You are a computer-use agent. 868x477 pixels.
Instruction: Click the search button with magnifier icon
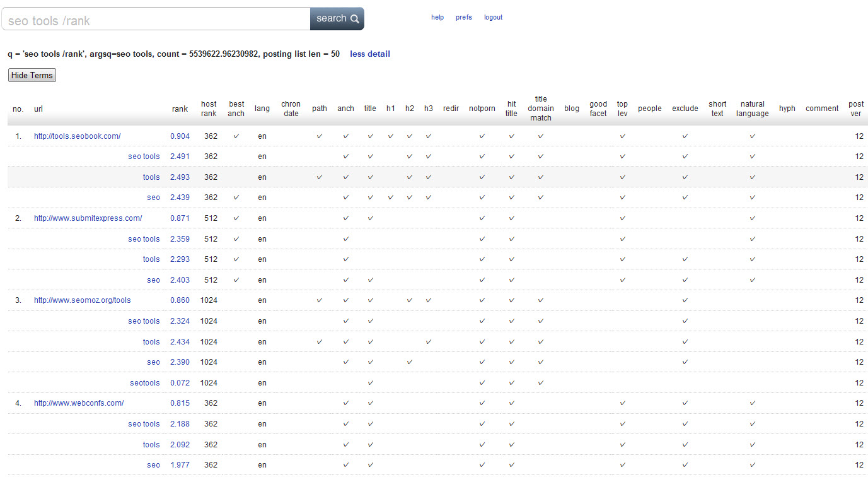pyautogui.click(x=337, y=18)
